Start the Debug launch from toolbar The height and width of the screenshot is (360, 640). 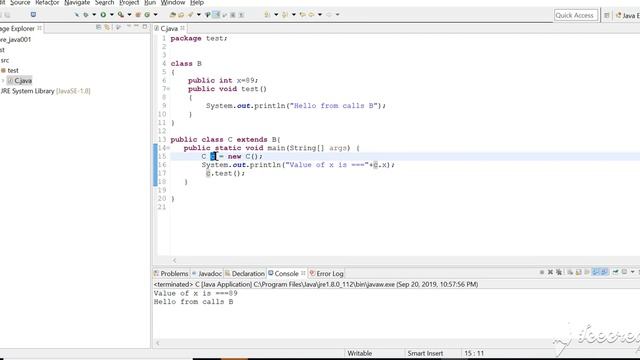pos(86,15)
